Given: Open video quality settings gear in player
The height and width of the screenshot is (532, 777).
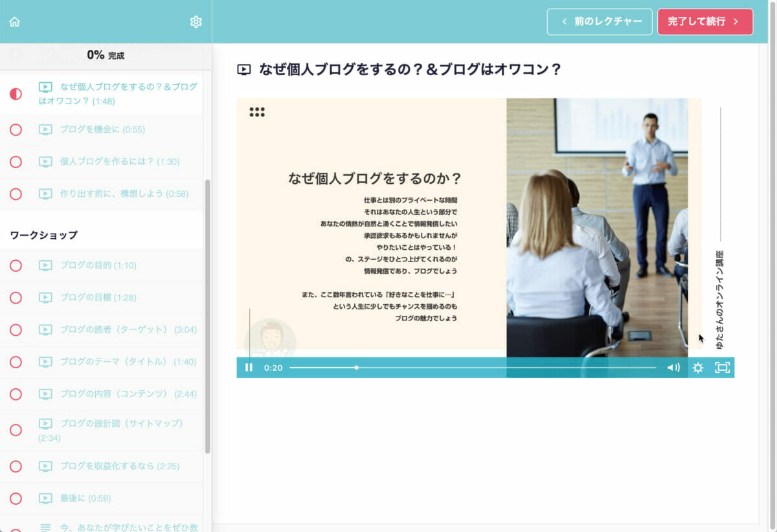Looking at the screenshot, I should click(697, 368).
